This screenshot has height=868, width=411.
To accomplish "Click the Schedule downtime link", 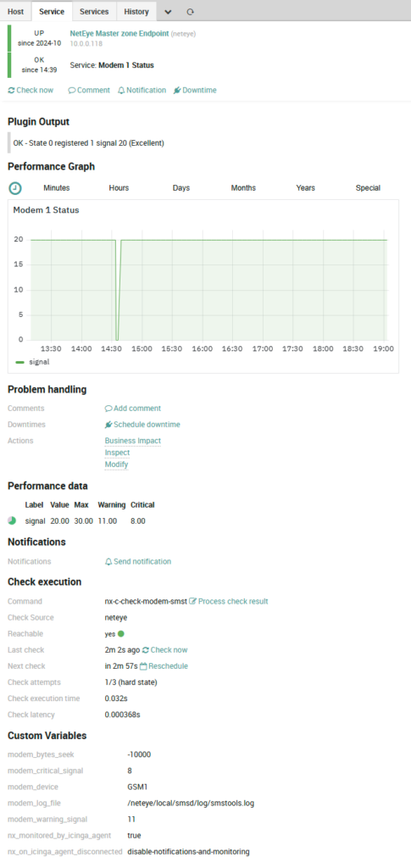I will point(142,425).
